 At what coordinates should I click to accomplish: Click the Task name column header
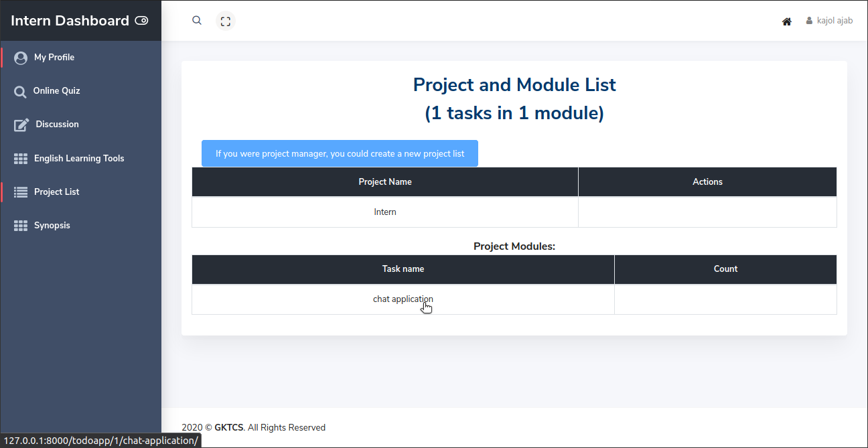tap(403, 269)
